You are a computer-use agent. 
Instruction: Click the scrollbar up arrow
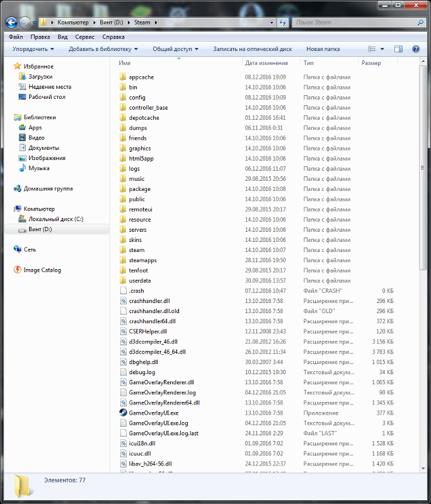pyautogui.click(x=423, y=61)
